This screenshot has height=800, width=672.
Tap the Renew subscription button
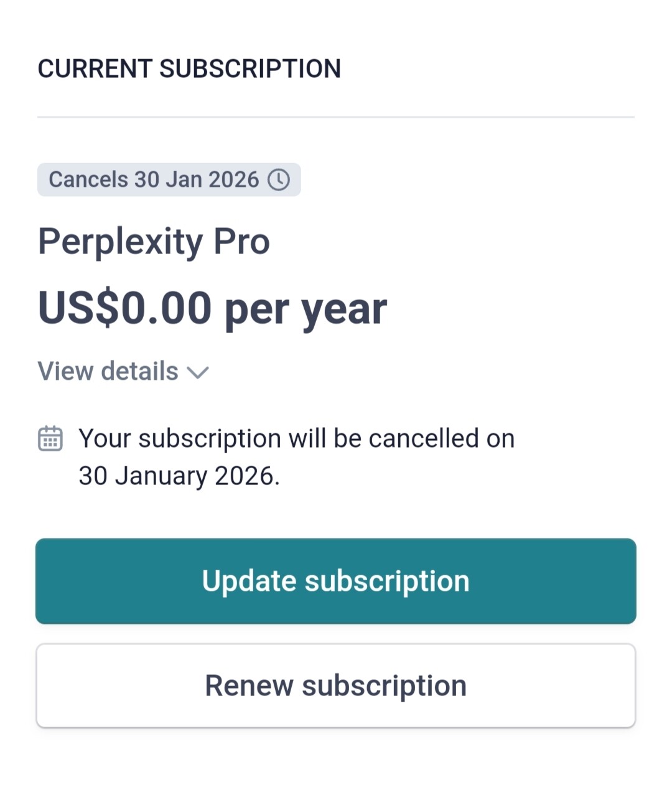336,685
